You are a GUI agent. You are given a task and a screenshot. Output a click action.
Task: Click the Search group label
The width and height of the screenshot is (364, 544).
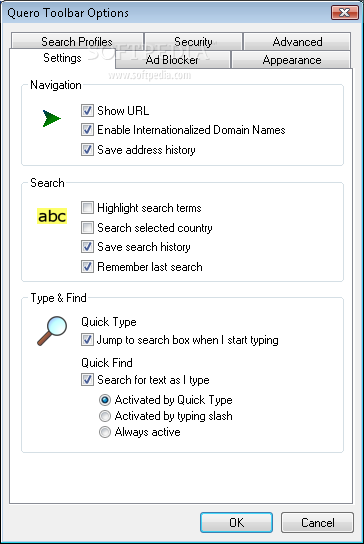(47, 183)
